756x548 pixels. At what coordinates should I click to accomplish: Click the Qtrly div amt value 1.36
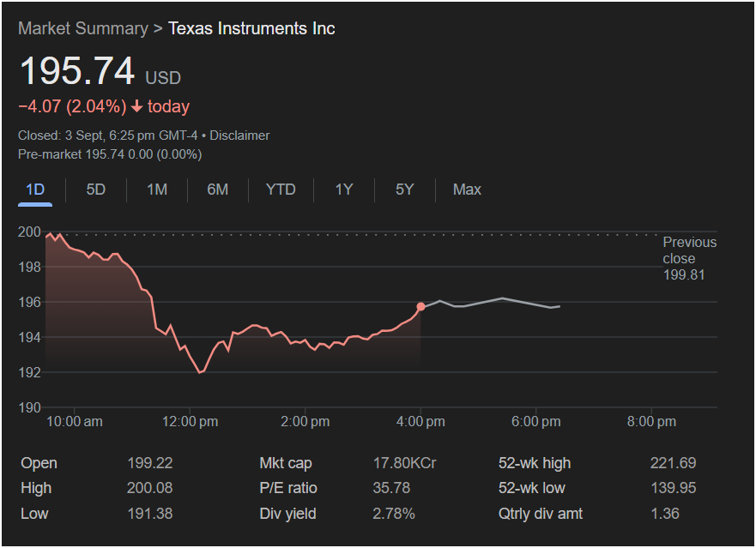click(x=665, y=514)
